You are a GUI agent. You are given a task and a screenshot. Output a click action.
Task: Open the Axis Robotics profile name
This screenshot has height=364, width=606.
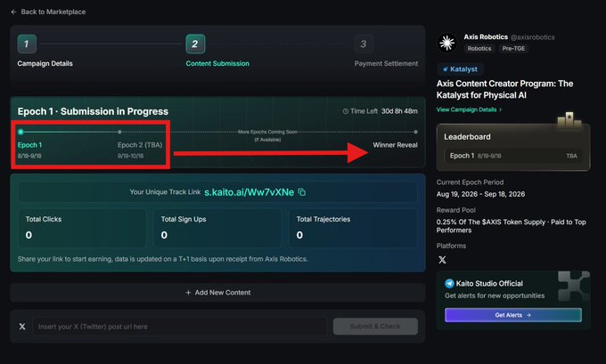click(x=486, y=36)
